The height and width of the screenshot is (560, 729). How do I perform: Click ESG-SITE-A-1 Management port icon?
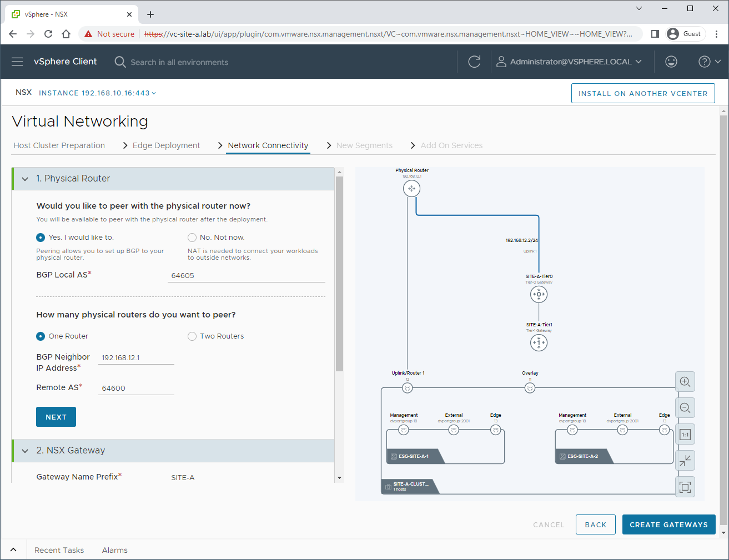tap(404, 430)
